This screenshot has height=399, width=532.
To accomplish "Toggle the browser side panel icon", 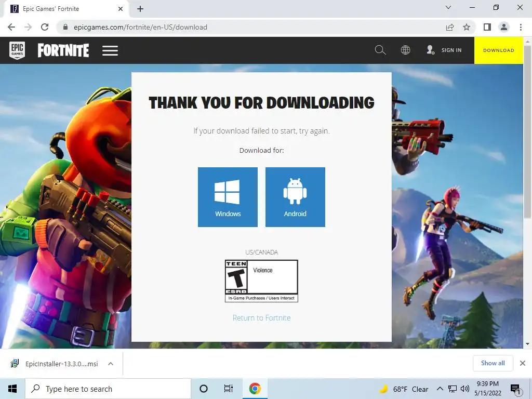I will click(x=487, y=27).
